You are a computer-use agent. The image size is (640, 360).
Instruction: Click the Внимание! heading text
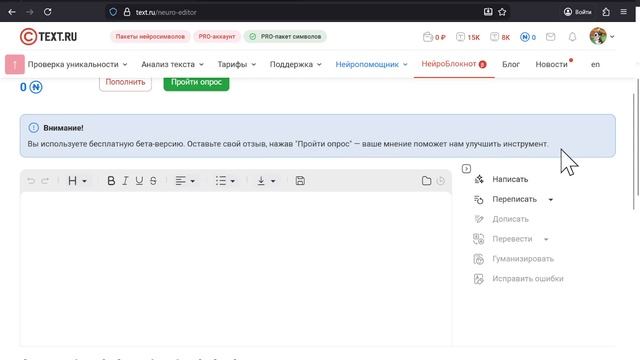63,128
